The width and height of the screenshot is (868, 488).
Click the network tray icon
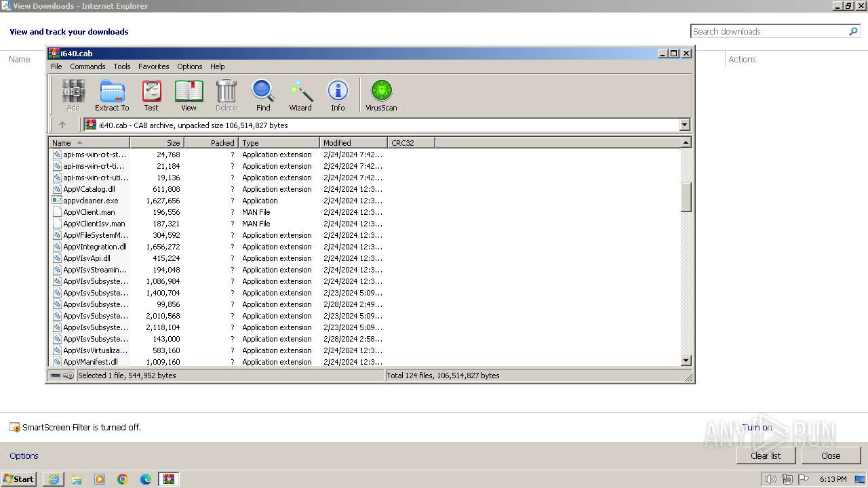[787, 479]
